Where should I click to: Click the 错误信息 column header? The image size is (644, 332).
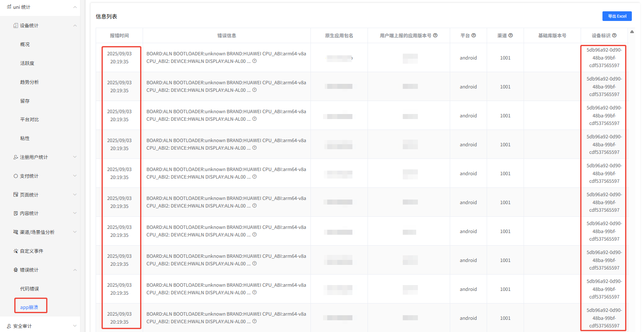(x=227, y=36)
